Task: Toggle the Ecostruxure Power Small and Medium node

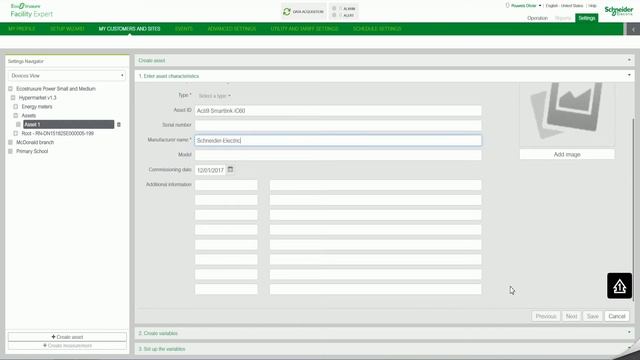Action: coord(11,89)
